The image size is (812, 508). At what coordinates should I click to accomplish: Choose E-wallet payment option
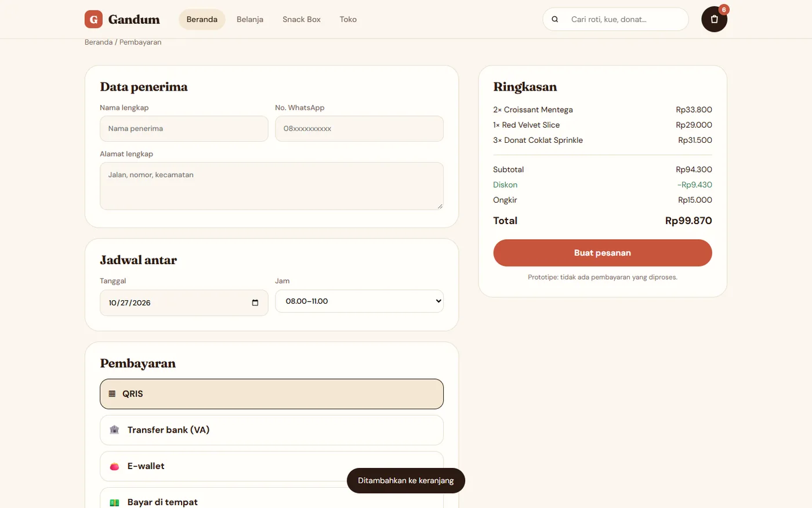point(271,466)
